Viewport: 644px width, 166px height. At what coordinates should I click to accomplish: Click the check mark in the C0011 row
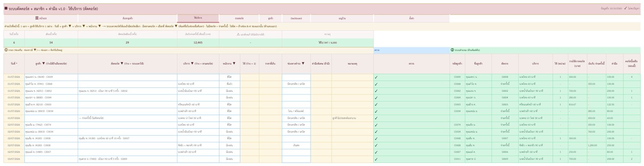click(x=376, y=159)
